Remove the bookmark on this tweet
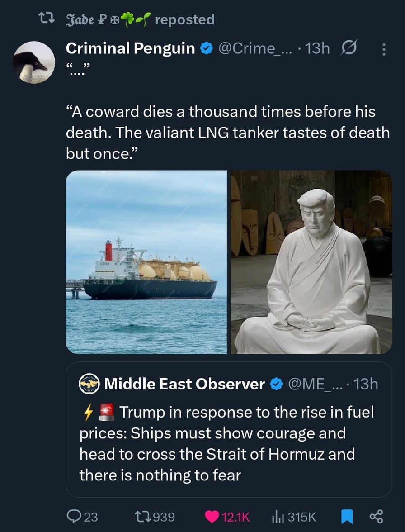Viewport: 405px width, 532px height. pos(347,516)
